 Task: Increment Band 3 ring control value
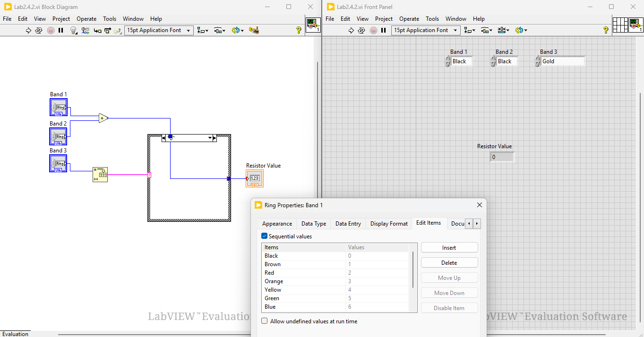(538, 59)
